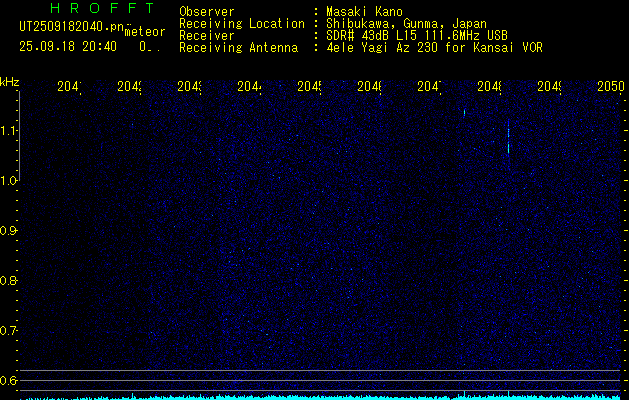Click the green 'meteor' label
The height and width of the screenshot is (400, 629).
pos(145,32)
